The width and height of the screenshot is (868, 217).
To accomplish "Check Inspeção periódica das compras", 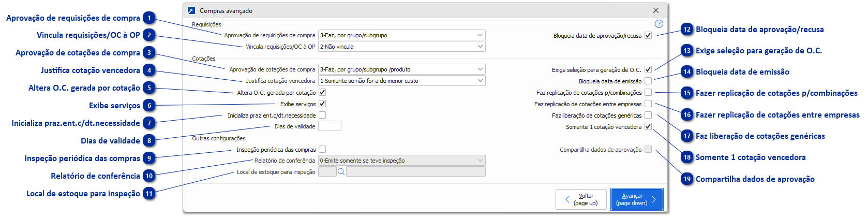I will click(x=322, y=149).
